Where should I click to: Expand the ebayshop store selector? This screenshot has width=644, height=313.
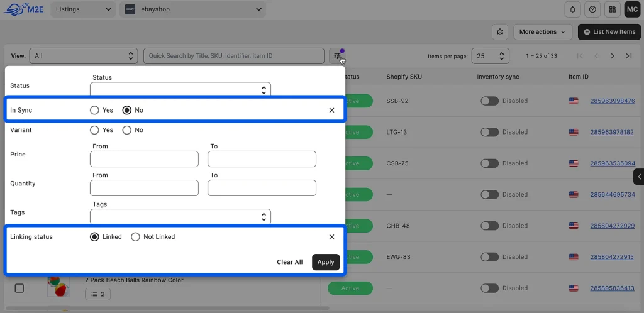tap(192, 9)
